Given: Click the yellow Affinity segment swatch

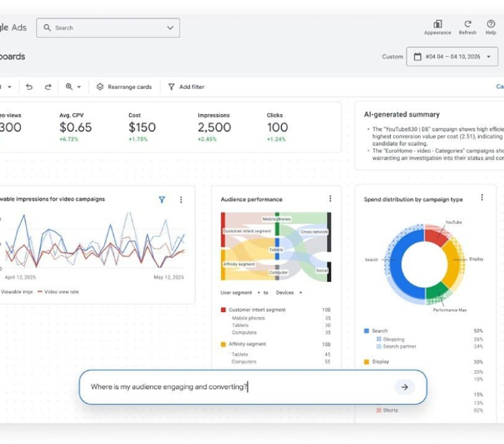Looking at the screenshot, I should coord(223,344).
